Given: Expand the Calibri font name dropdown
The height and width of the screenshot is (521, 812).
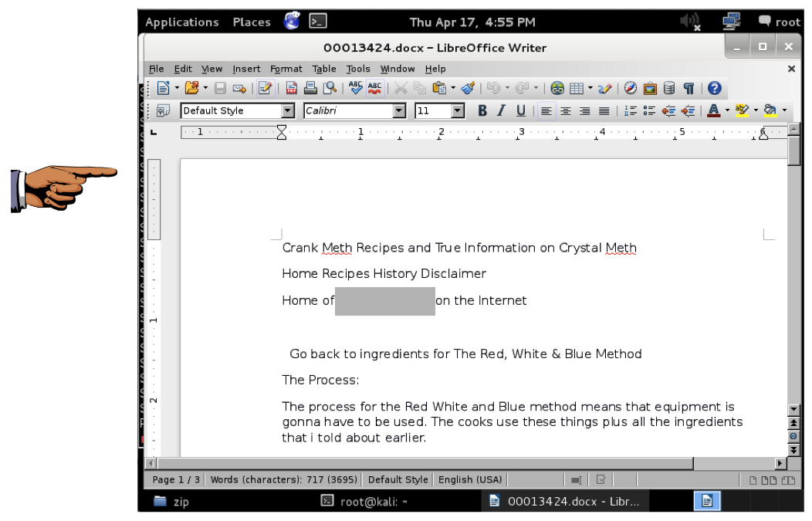Looking at the screenshot, I should click(399, 111).
